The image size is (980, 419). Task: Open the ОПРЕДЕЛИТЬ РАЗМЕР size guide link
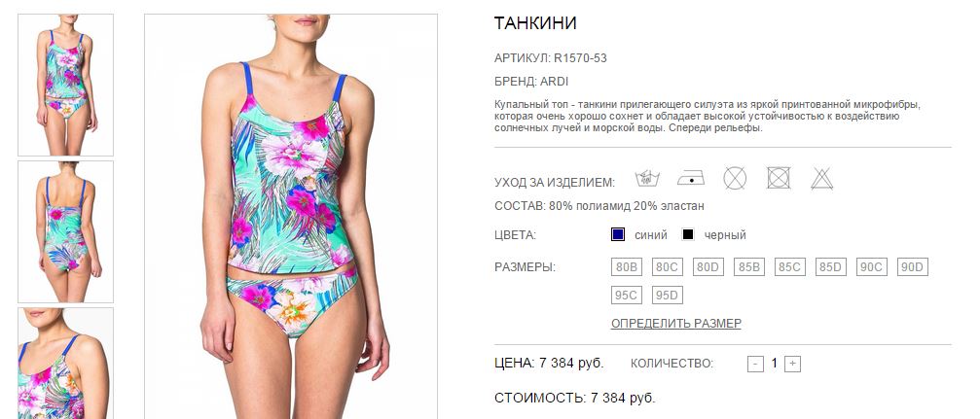coord(676,324)
